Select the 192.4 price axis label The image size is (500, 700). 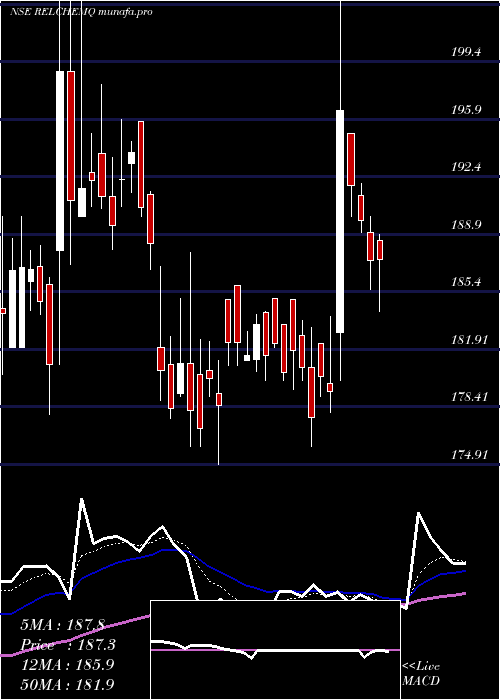[x=466, y=167]
